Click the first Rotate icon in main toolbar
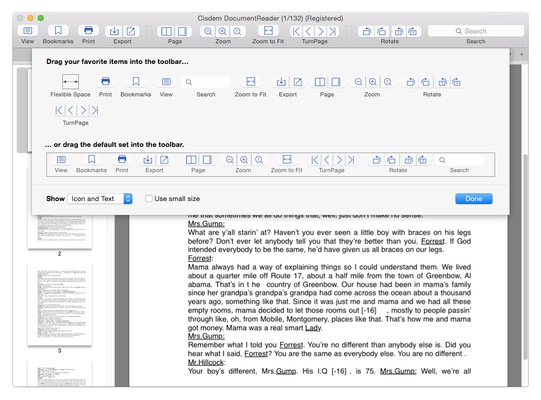The height and width of the screenshot is (400, 541). [367, 31]
